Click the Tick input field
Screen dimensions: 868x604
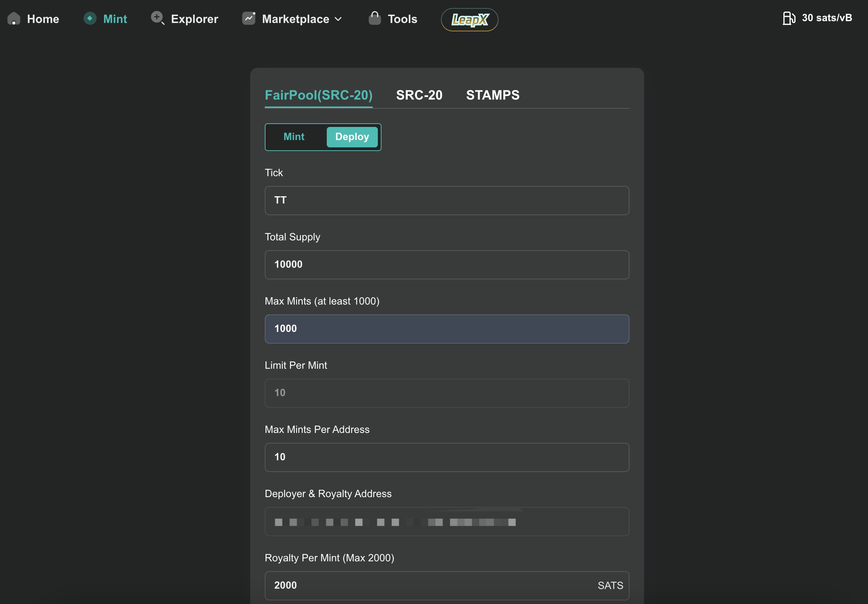tap(446, 200)
